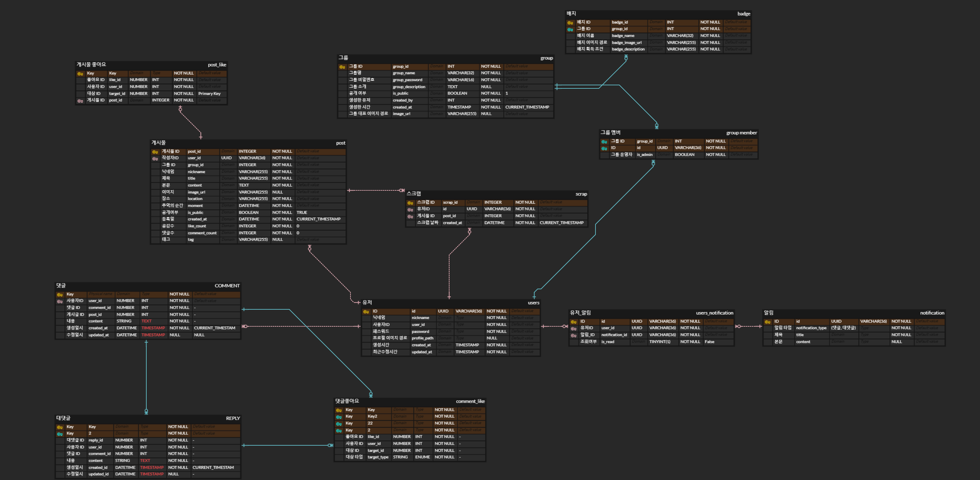Screen dimensions: 980x480
Task: Click the yellow primary key icon for group_id in group table
Action: 342,67
